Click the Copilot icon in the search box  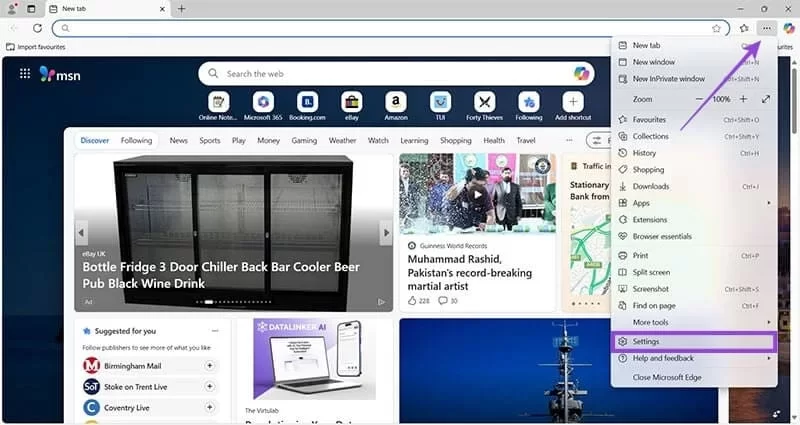(x=582, y=73)
